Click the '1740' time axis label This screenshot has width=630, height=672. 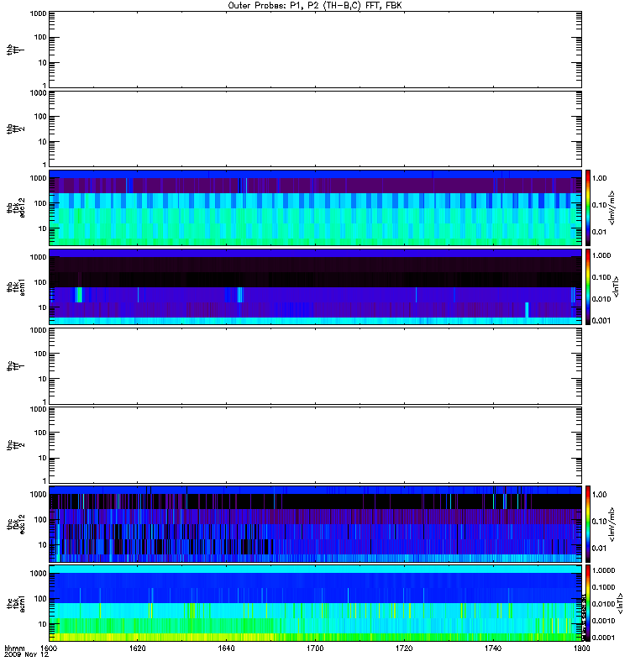tap(493, 648)
